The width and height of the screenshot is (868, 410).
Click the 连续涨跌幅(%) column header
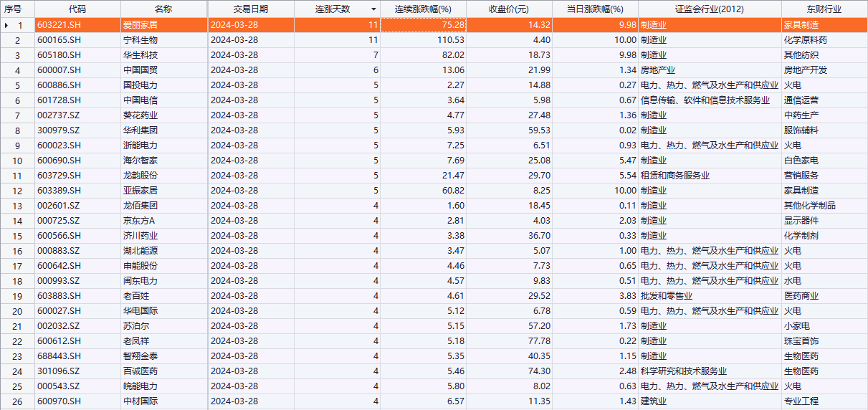click(x=423, y=9)
